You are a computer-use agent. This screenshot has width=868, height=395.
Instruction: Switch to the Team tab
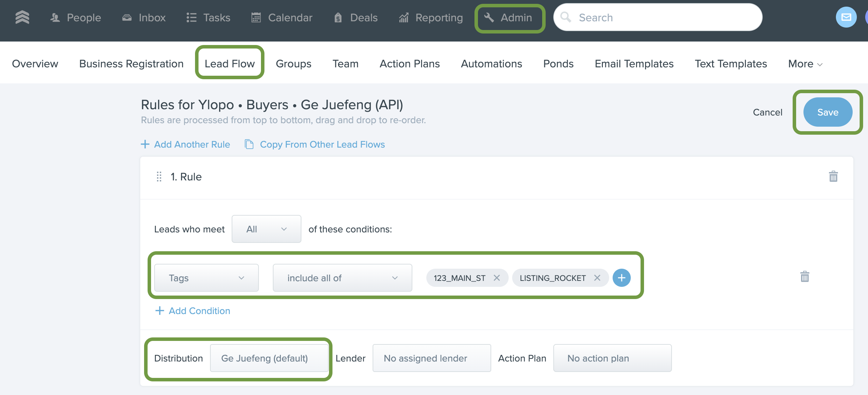[x=345, y=64]
